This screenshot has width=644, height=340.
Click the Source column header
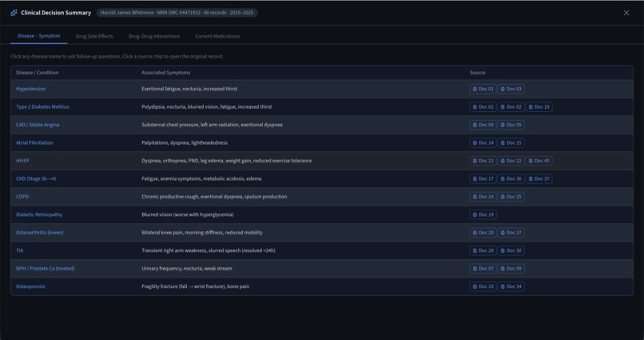[x=478, y=73]
